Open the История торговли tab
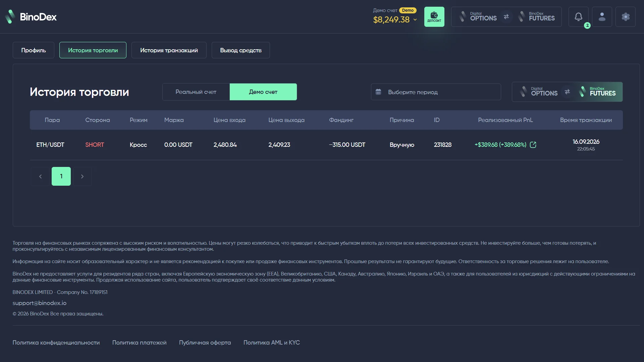Image resolution: width=644 pixels, height=362 pixels. [x=93, y=50]
